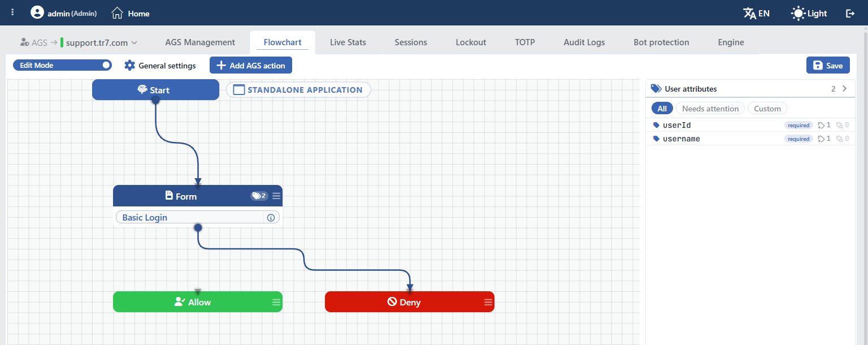Open the Sessions tab

pos(411,42)
